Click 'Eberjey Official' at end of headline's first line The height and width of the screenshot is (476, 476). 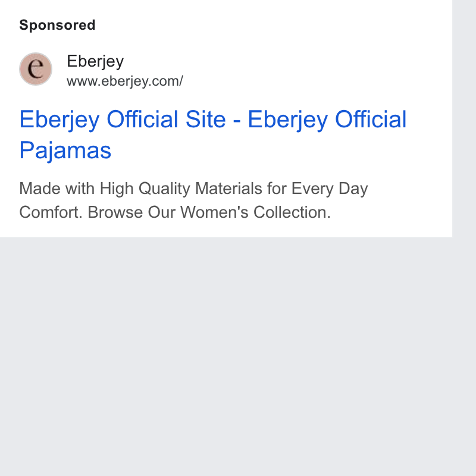pyautogui.click(x=327, y=120)
